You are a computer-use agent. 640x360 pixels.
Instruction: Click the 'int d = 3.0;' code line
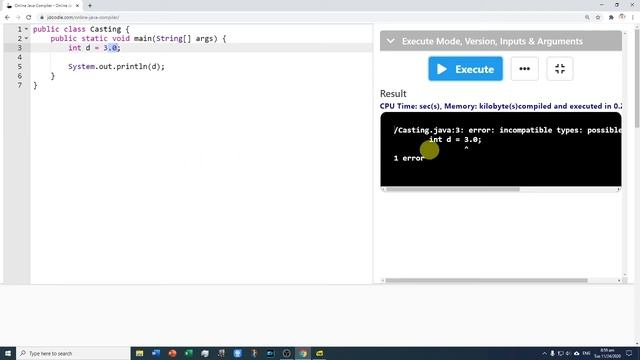94,48
